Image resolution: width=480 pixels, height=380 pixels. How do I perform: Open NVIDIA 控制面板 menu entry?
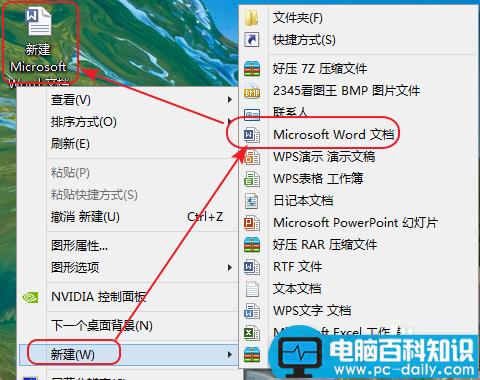coord(99,297)
